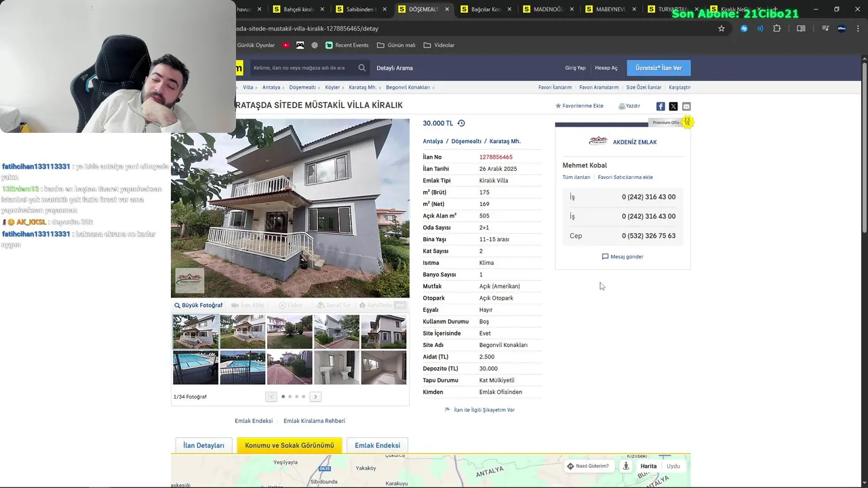Expand Döşemealtı breadcrumb chevron
Screen dimensions: 868x488
tap(319, 87)
